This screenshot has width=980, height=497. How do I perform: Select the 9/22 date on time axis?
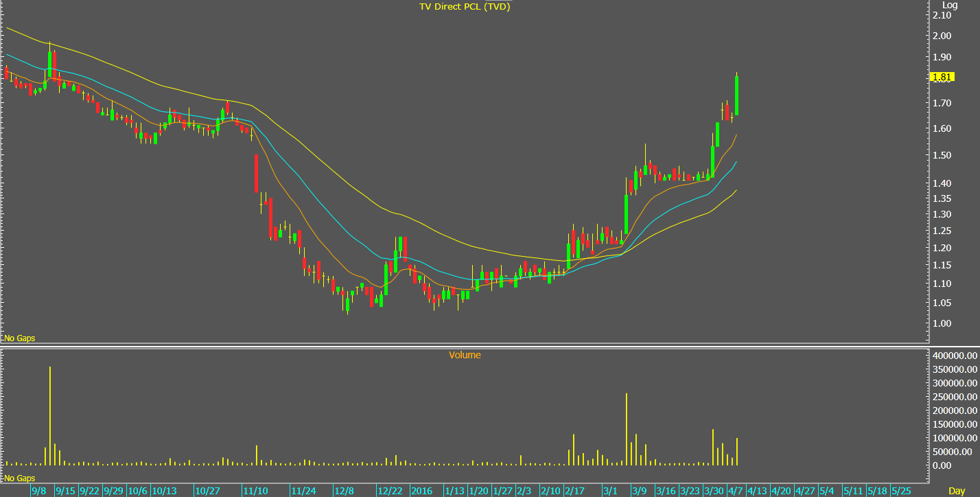point(90,491)
